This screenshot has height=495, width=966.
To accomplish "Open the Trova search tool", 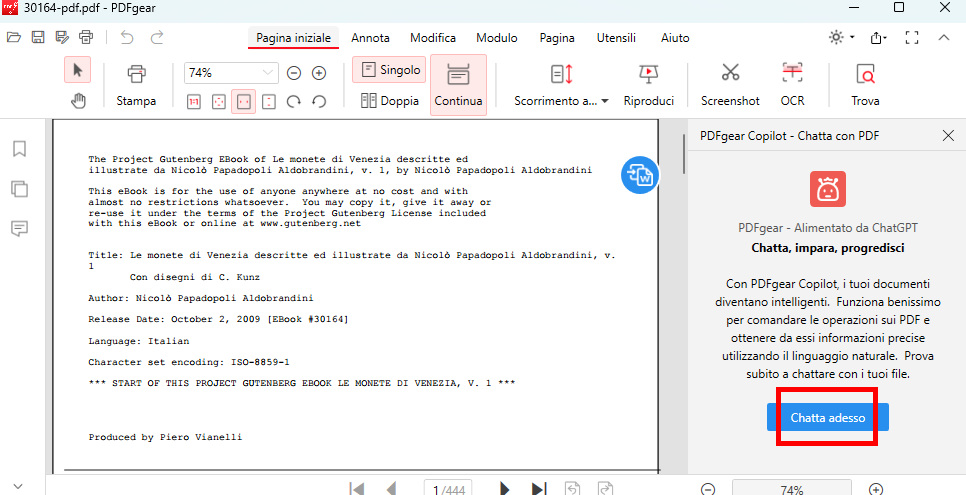I will [x=866, y=85].
